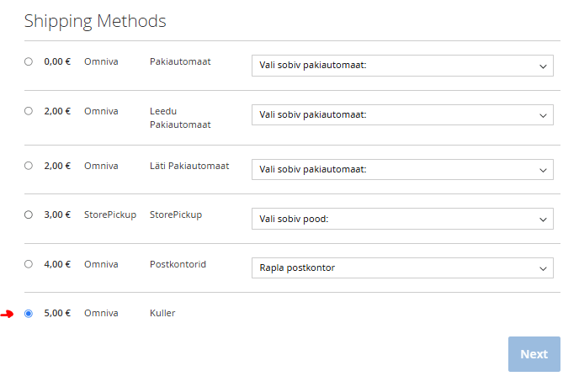This screenshot has width=579, height=392.
Task: Choose the Läti Pakiautomaat radio option
Action: pos(29,166)
